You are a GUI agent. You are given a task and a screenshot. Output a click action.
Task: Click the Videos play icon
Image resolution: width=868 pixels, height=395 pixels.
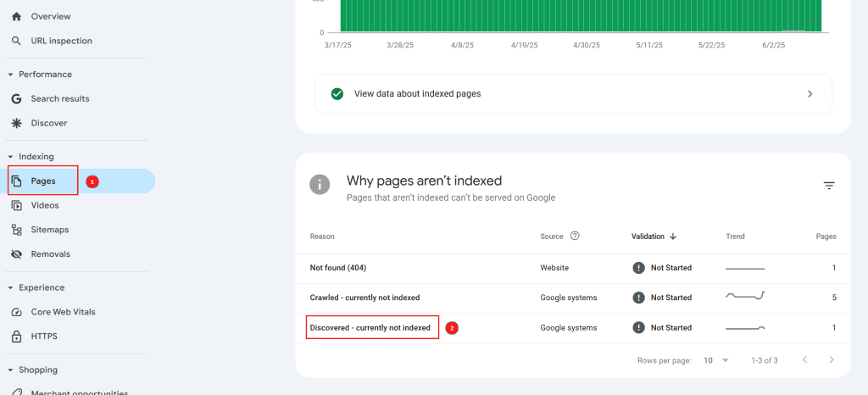(17, 205)
